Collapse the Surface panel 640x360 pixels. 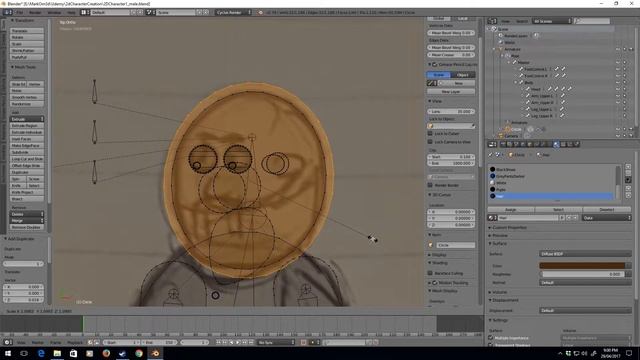tap(499, 243)
